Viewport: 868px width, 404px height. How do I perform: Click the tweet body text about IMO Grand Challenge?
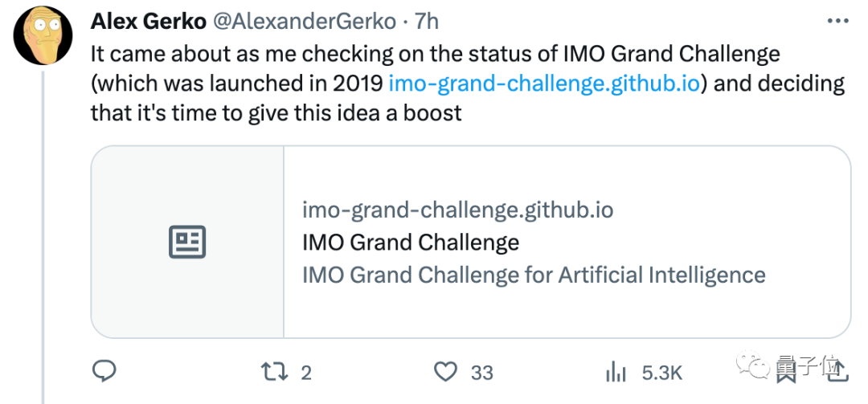(x=468, y=84)
